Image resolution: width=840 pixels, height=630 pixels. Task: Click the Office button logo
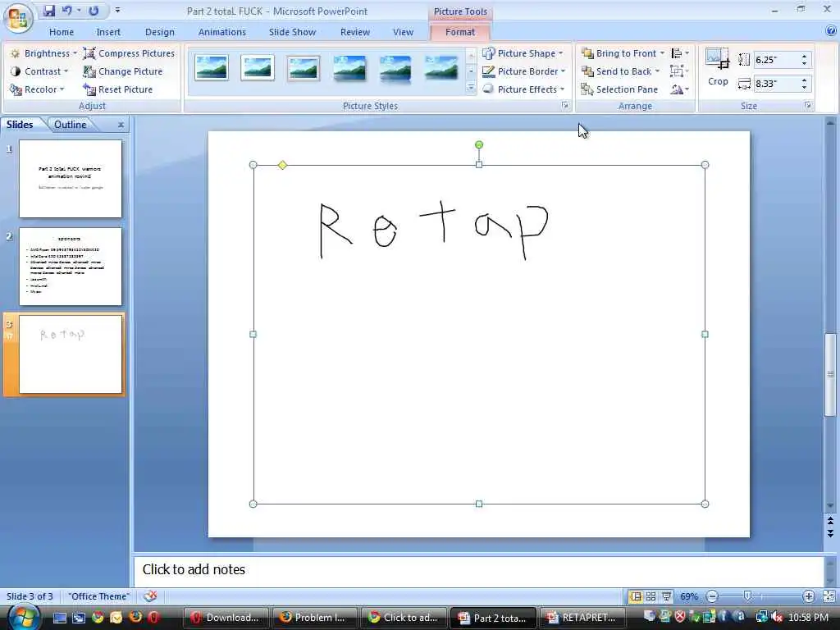(x=18, y=18)
